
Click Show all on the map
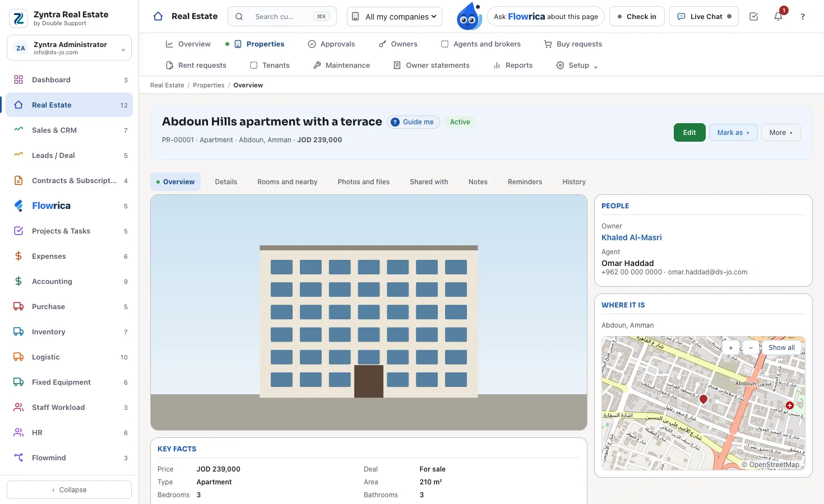(x=781, y=348)
